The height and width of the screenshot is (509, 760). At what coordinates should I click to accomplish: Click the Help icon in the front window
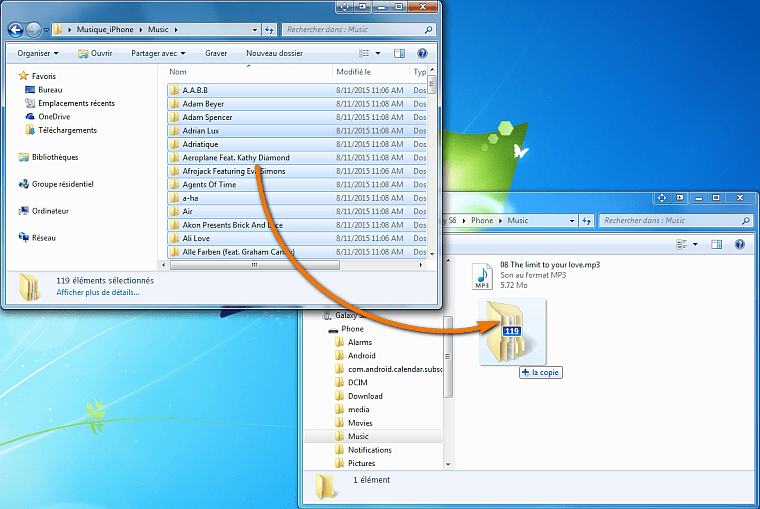(422, 53)
